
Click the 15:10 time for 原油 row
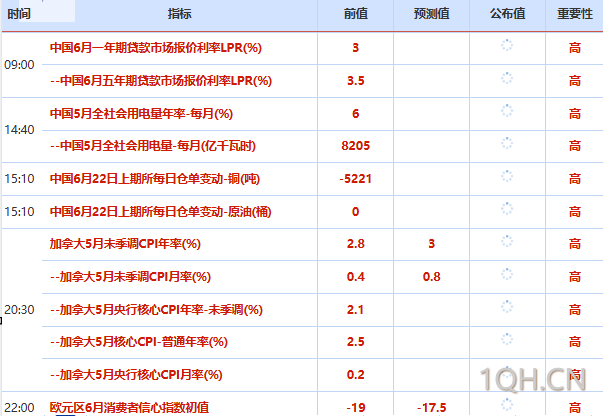[19, 212]
